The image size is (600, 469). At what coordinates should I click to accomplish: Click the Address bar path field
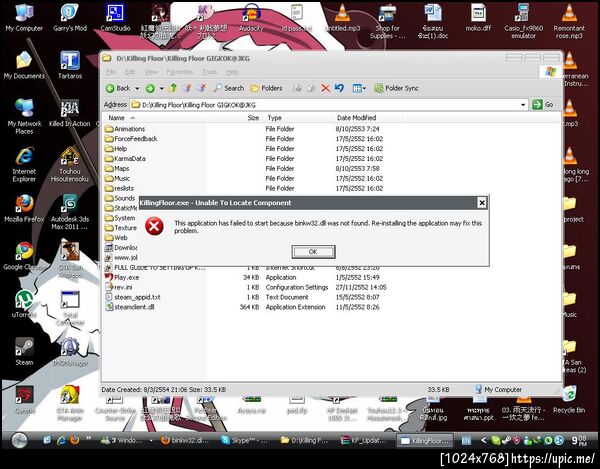click(x=329, y=105)
